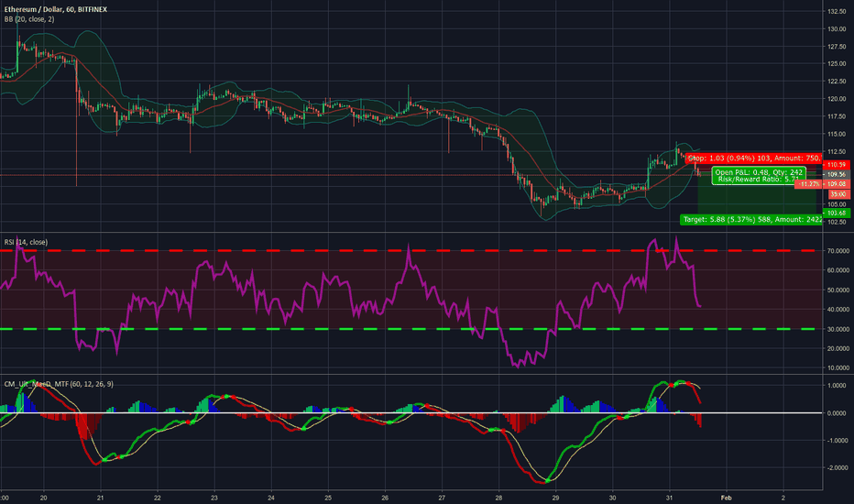The height and width of the screenshot is (504, 854).
Task: Click 102.50 on the price axis
Action: click(837, 222)
